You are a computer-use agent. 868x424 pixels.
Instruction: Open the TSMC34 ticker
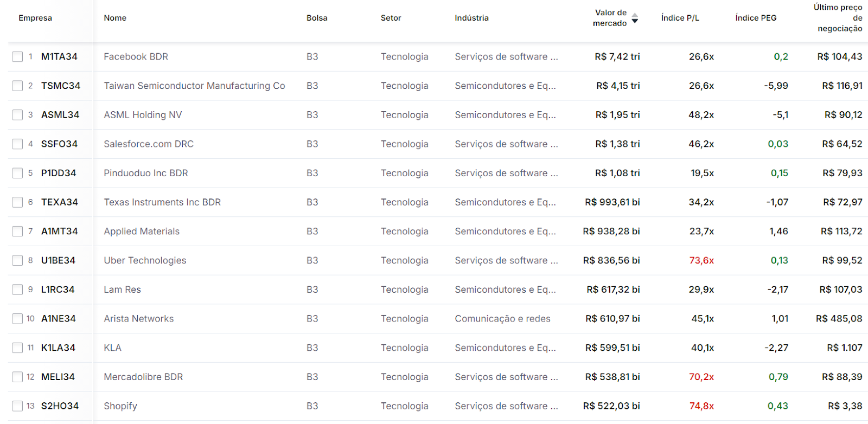click(x=61, y=86)
